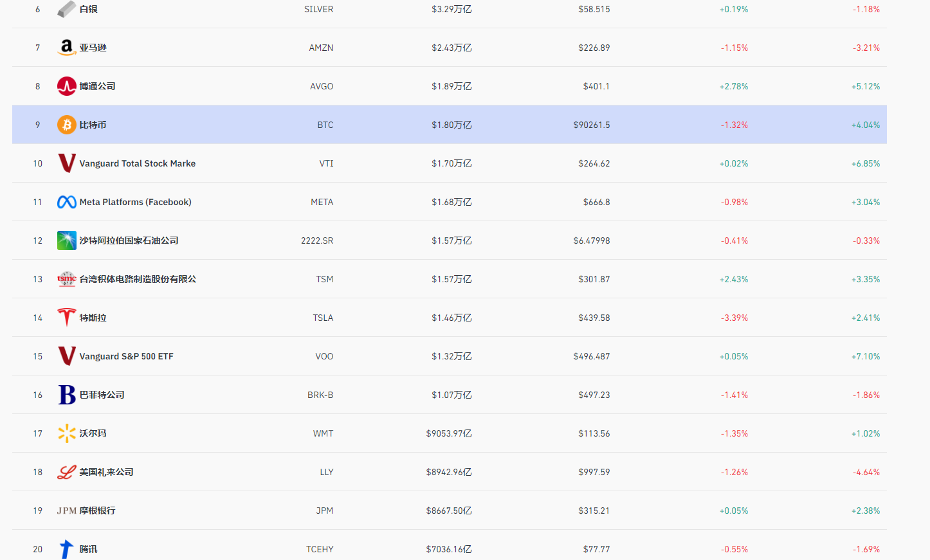Click the JPM 摩根银行 name
The width and height of the screenshot is (930, 560).
(86, 510)
